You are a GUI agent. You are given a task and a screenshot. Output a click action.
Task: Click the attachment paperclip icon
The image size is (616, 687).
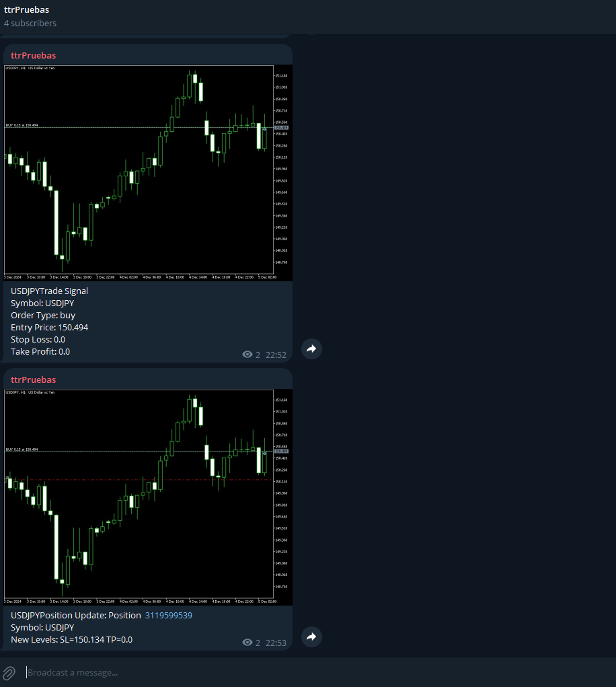click(9, 673)
